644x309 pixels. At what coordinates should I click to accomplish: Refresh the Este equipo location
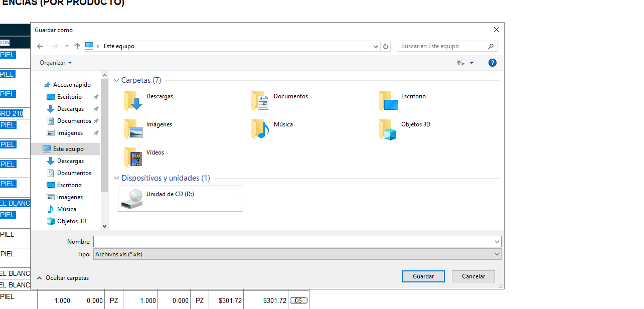click(x=386, y=46)
